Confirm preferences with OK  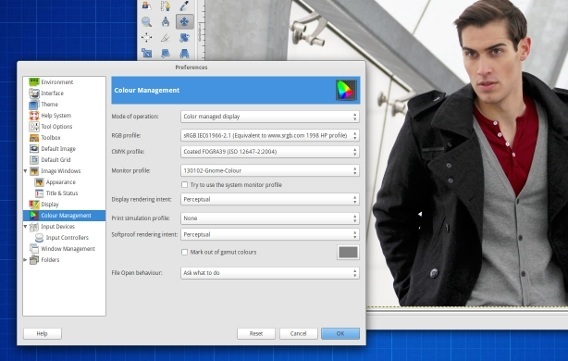(x=340, y=333)
